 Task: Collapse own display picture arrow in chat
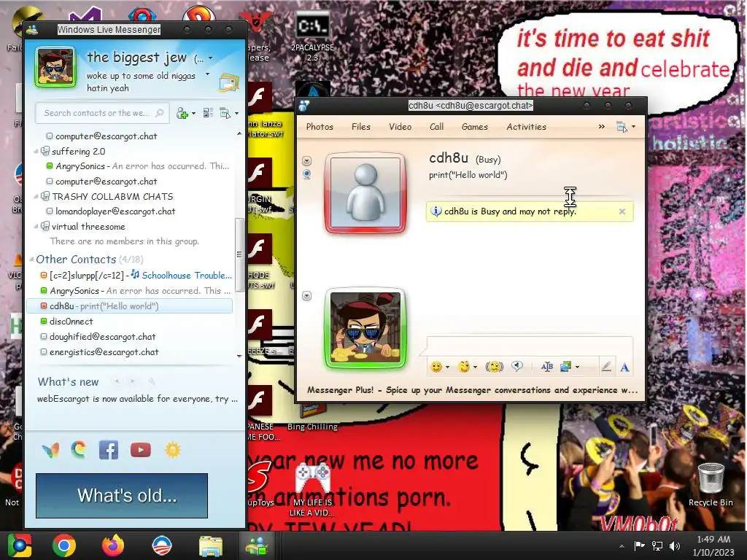point(307,296)
